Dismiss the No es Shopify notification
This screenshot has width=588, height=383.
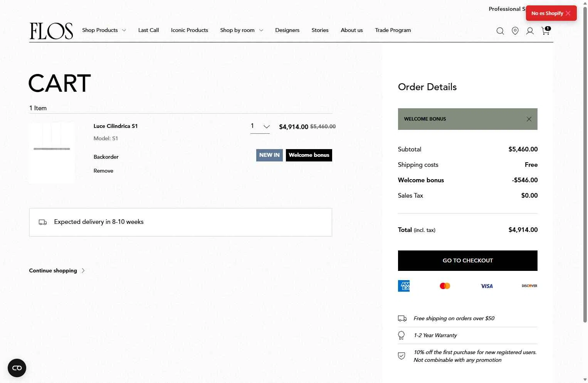click(x=568, y=13)
